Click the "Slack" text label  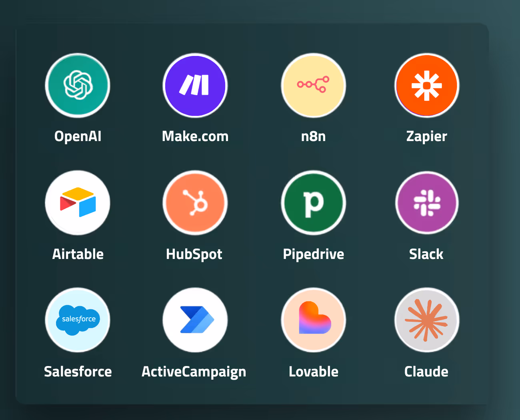(x=426, y=254)
